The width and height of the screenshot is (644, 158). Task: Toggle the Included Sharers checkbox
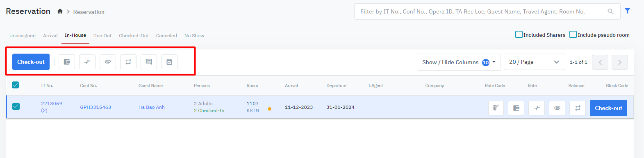(x=519, y=34)
